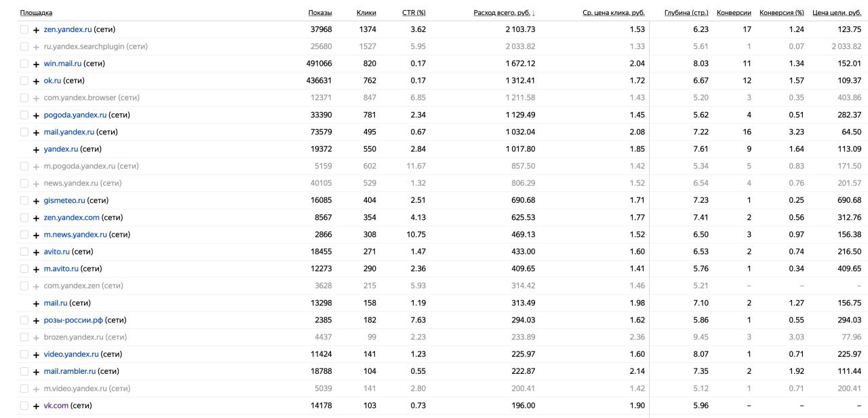Viewport: 868px width, 418px height.
Task: Expand the avito.ru row plus icon
Action: (x=36, y=252)
